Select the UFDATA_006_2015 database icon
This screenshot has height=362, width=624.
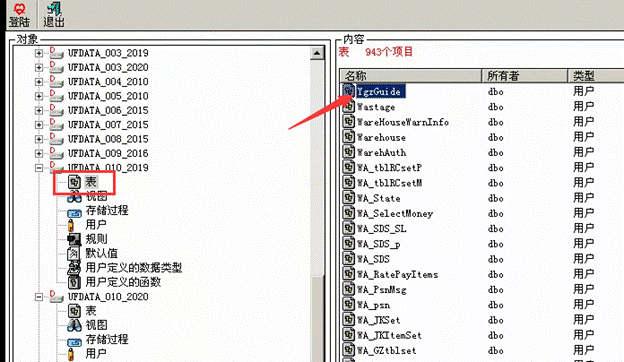point(56,110)
